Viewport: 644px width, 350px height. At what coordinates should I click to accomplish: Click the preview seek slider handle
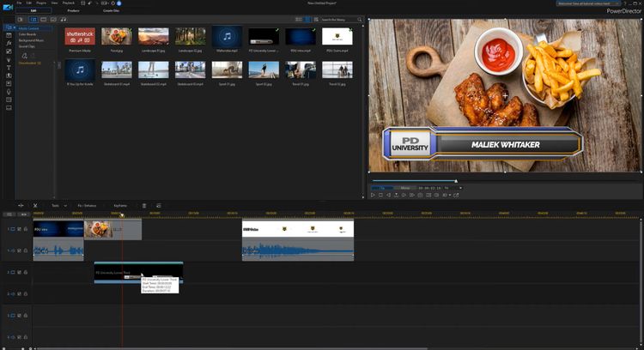point(456,180)
